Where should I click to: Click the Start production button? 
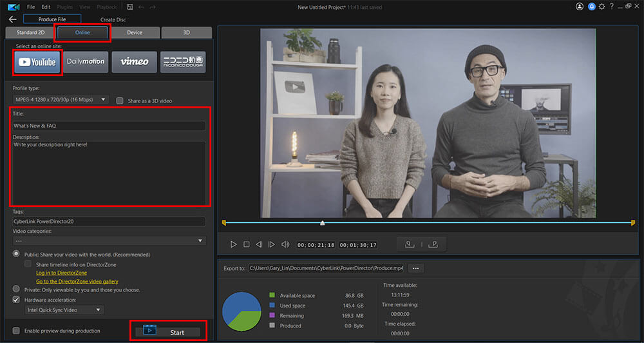(168, 332)
